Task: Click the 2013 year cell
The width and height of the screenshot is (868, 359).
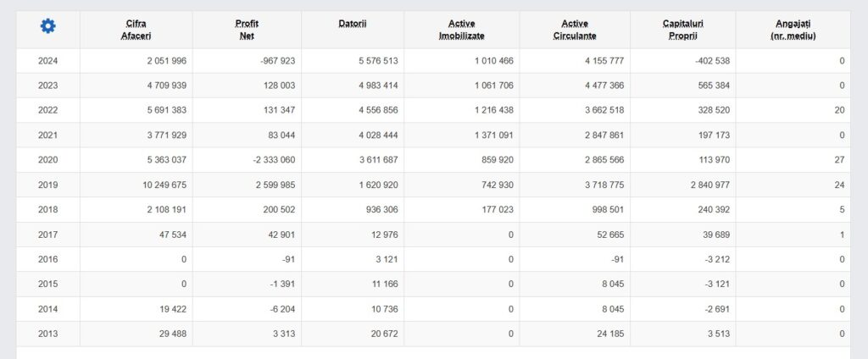Action: 47,334
